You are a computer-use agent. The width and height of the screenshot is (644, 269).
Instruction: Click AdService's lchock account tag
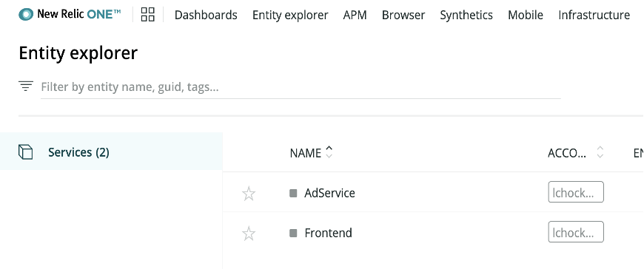pyautogui.click(x=576, y=192)
